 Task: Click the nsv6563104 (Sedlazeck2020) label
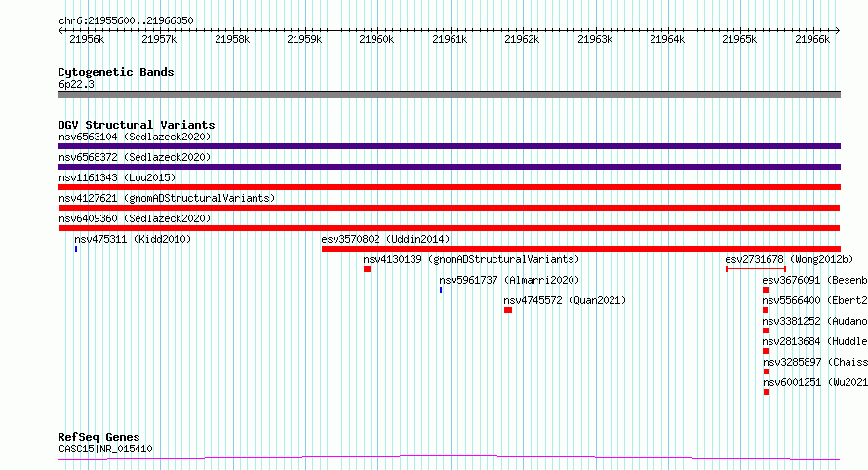click(135, 137)
